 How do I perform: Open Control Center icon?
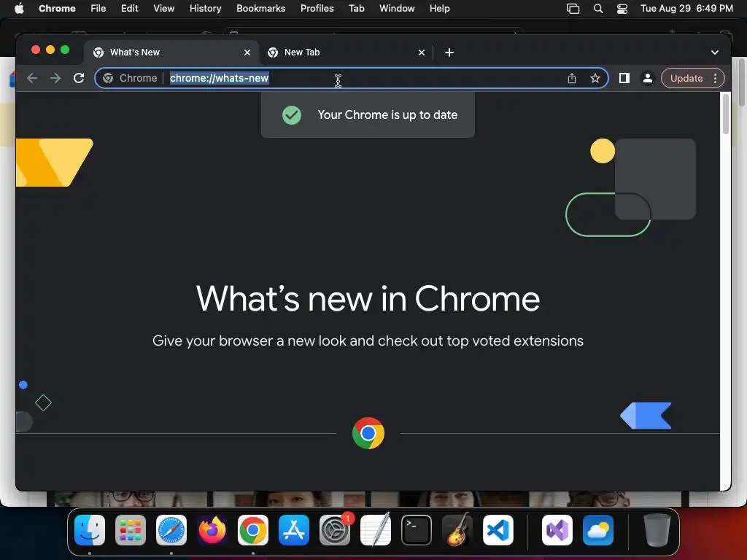point(622,9)
